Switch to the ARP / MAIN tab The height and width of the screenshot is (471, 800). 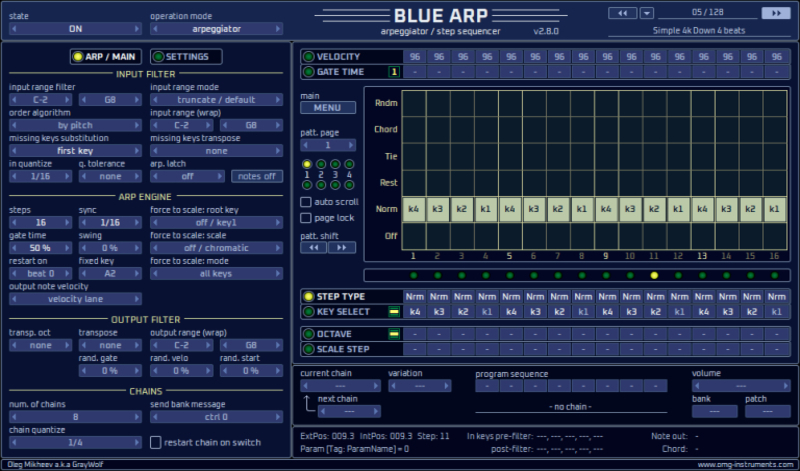[106, 57]
